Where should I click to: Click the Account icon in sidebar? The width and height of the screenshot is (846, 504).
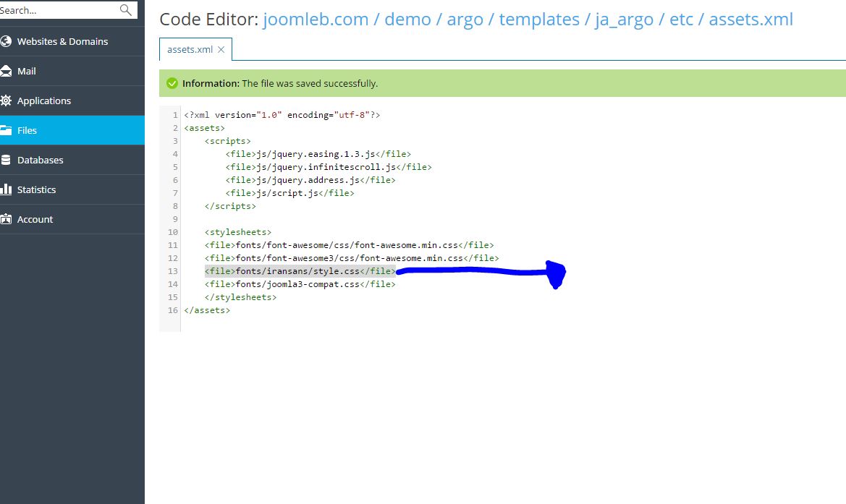7,219
